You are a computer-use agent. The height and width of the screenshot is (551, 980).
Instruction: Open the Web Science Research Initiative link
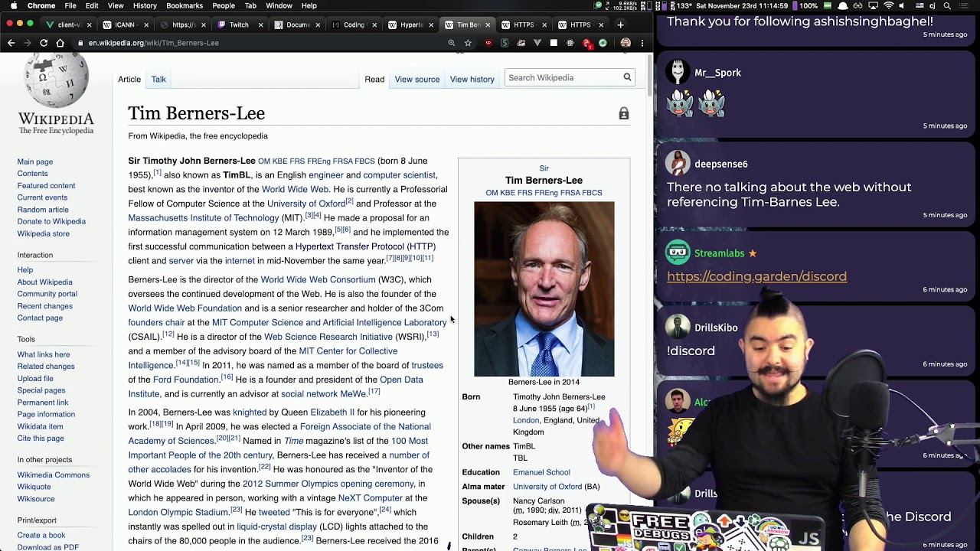coord(328,337)
